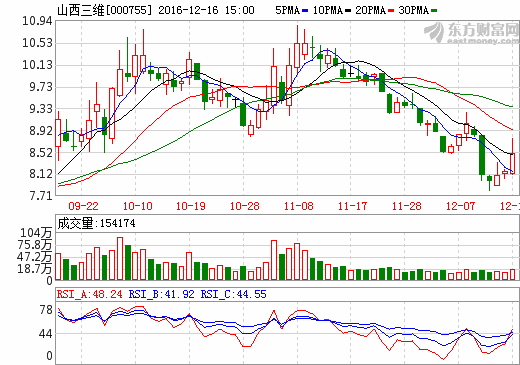Viewport: 520px width, 365px height.
Task: Select the 09-22 date label
Action: 83,206
